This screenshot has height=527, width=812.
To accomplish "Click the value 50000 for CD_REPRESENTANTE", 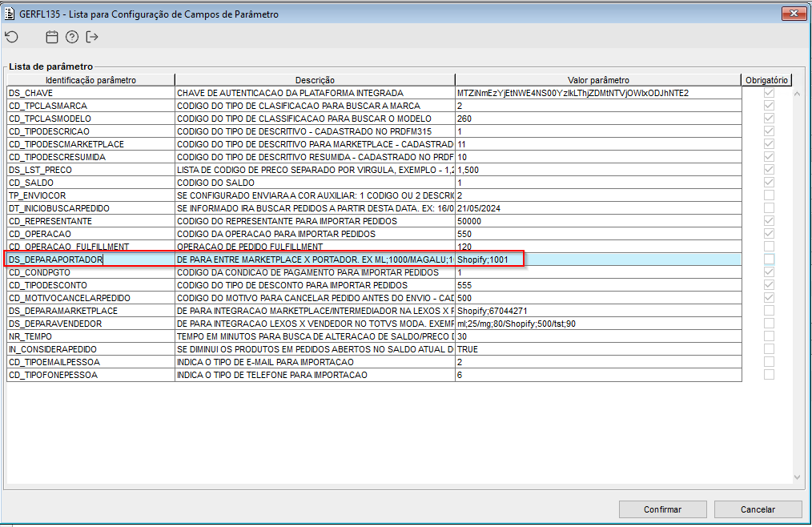I will [598, 221].
